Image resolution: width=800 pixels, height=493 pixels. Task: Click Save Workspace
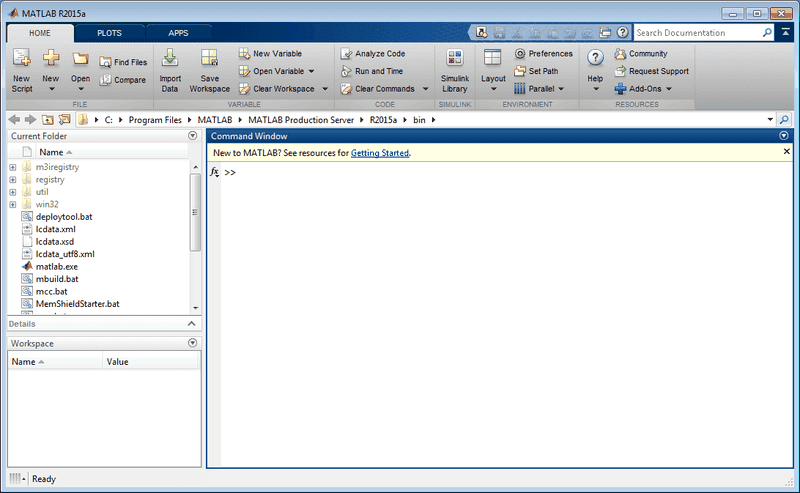[209, 70]
